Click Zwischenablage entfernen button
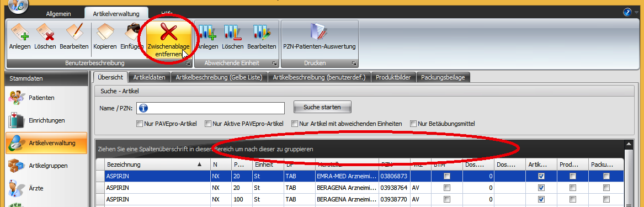 pyautogui.click(x=168, y=40)
